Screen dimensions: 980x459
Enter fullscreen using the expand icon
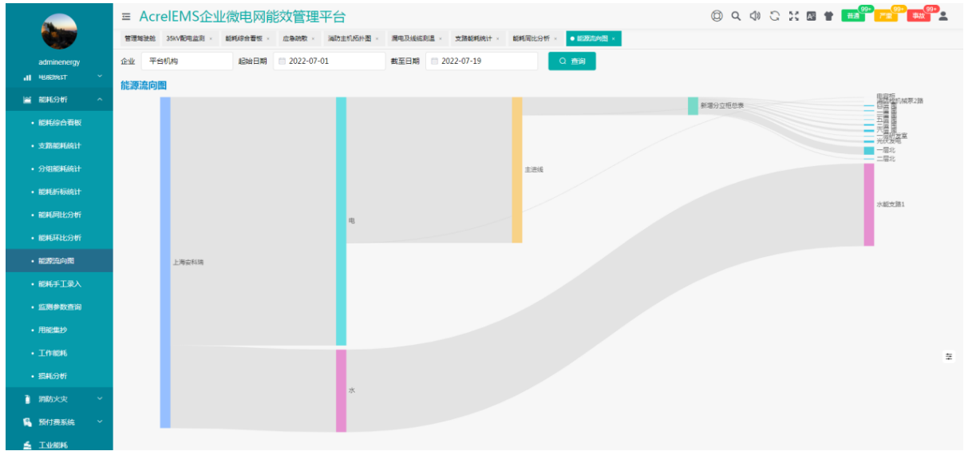pos(792,16)
